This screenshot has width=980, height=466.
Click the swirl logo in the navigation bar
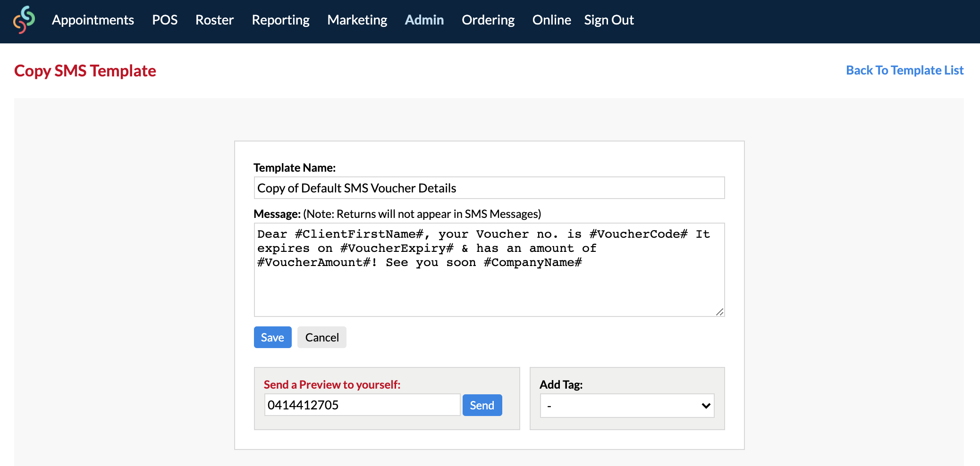pyautogui.click(x=24, y=20)
